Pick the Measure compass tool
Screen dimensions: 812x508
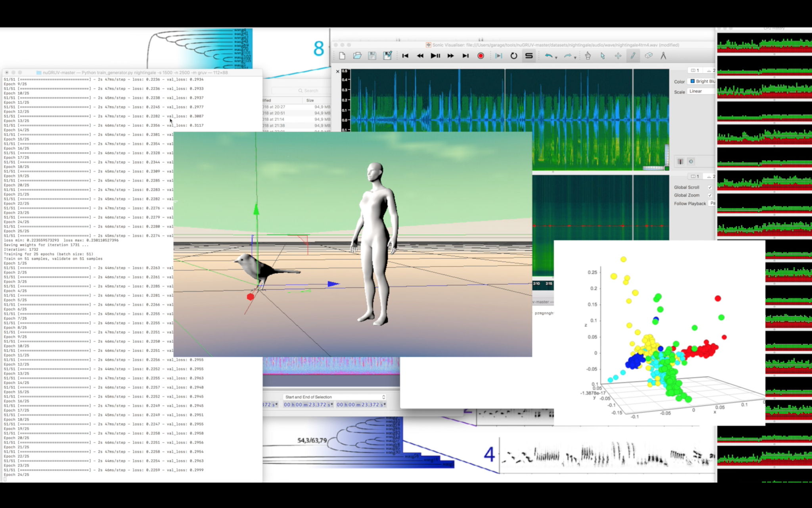click(663, 56)
